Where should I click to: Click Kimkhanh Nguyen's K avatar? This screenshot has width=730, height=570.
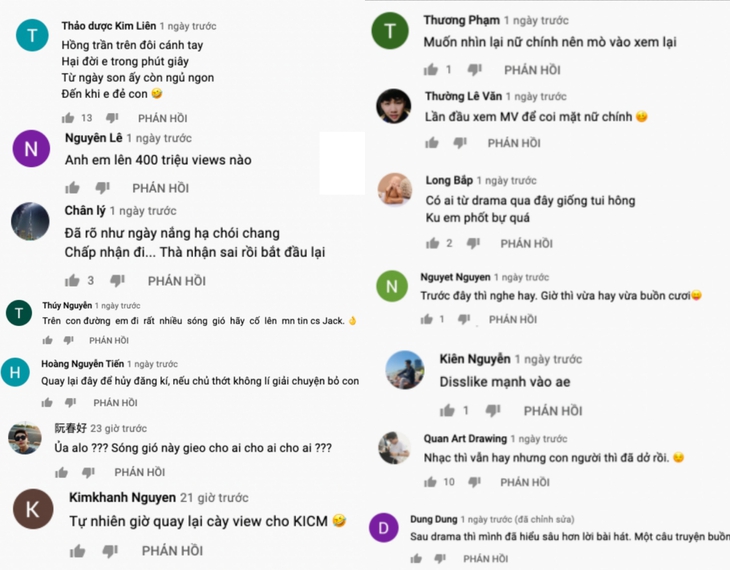(x=33, y=509)
